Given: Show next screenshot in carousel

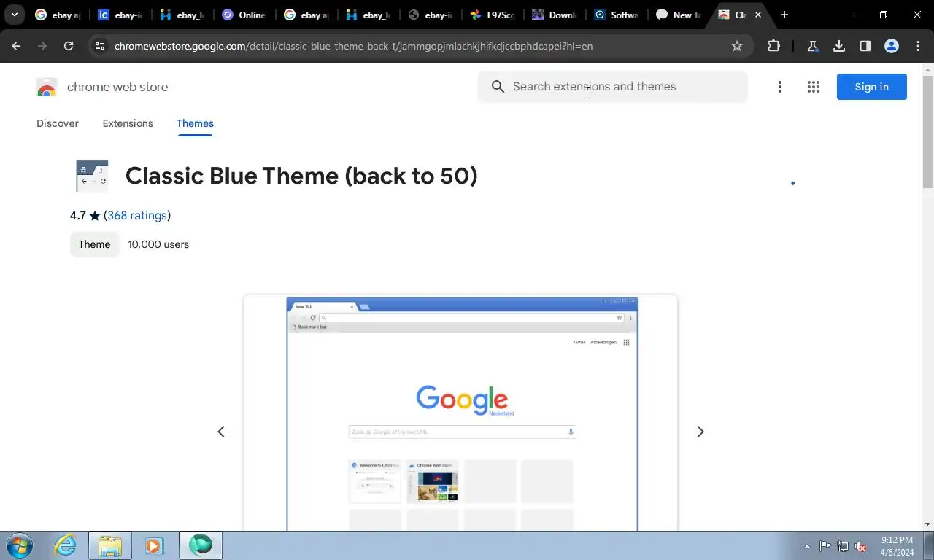Looking at the screenshot, I should (700, 432).
